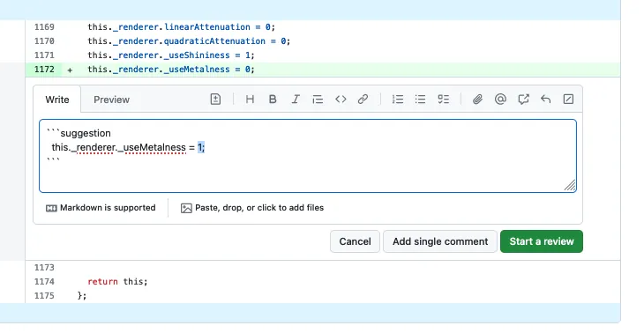Click the textarea resize handle corner
This screenshot has width=644, height=333.
coord(570,186)
